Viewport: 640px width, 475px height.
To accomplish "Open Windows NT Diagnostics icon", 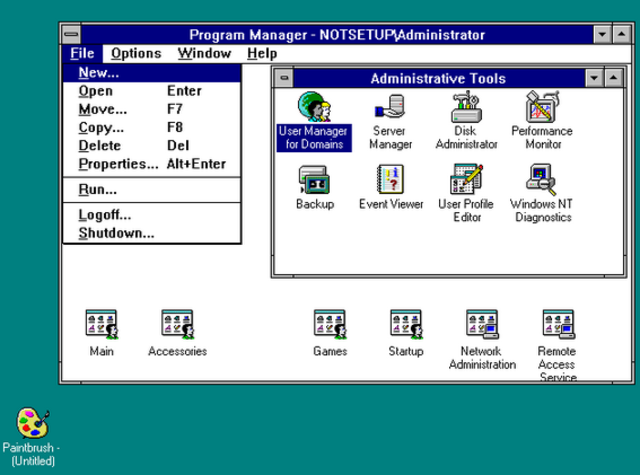I will (542, 180).
